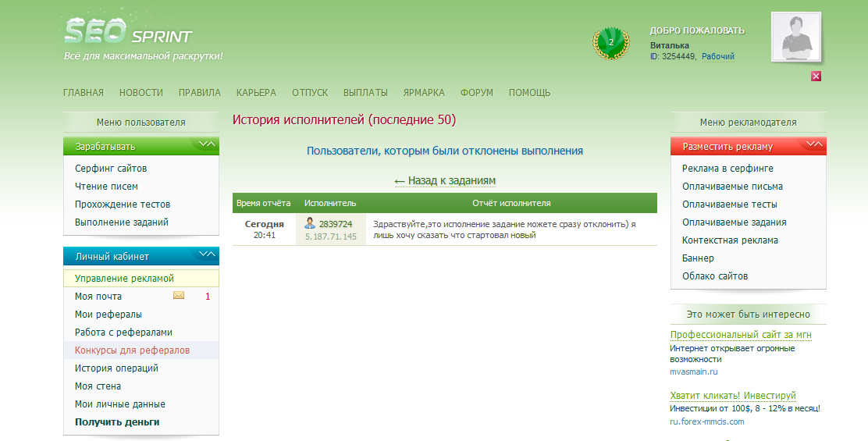Click the performer user icon beside 2839724
Viewport: 868px width, 441px height.
[310, 223]
